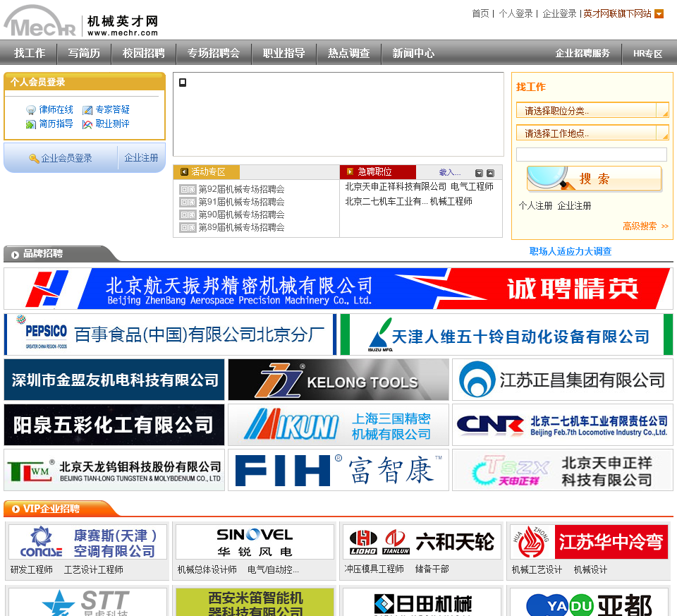Open the 请选择职位分类 dropdown

[592, 110]
